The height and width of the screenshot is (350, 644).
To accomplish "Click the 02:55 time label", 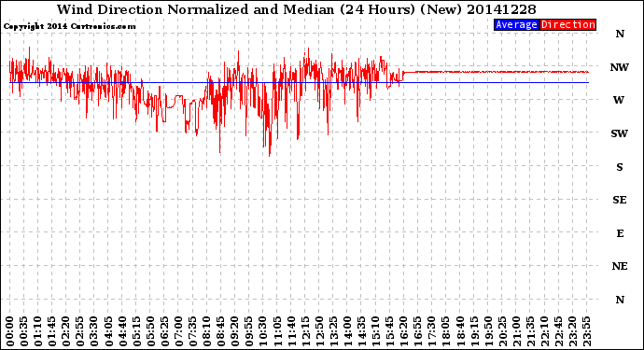I will [80, 331].
